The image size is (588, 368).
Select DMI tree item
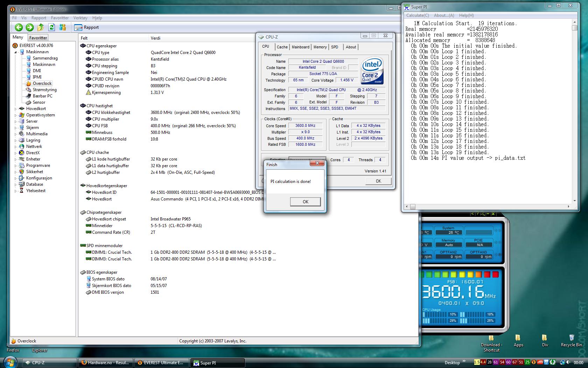37,71
